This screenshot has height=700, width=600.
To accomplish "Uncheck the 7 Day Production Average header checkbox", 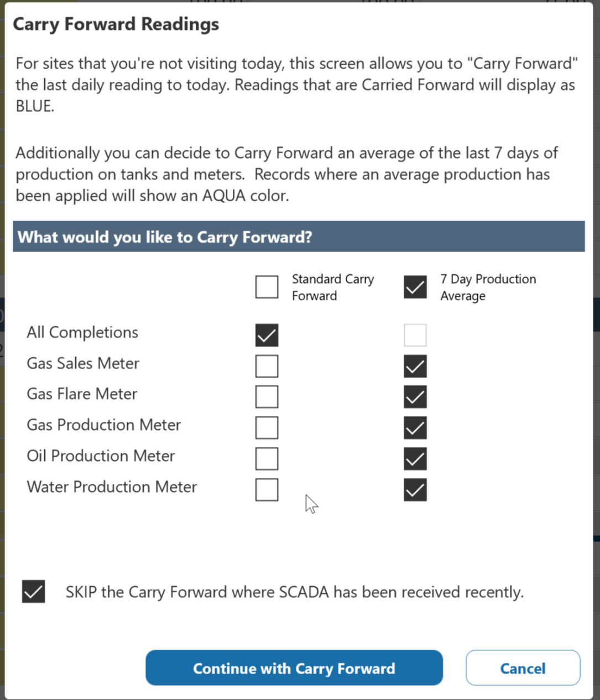I will coord(415,287).
